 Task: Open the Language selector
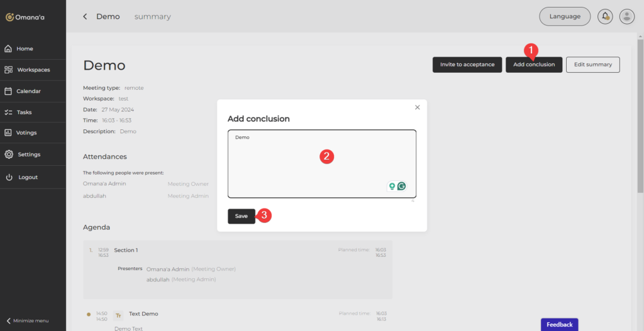tap(565, 16)
